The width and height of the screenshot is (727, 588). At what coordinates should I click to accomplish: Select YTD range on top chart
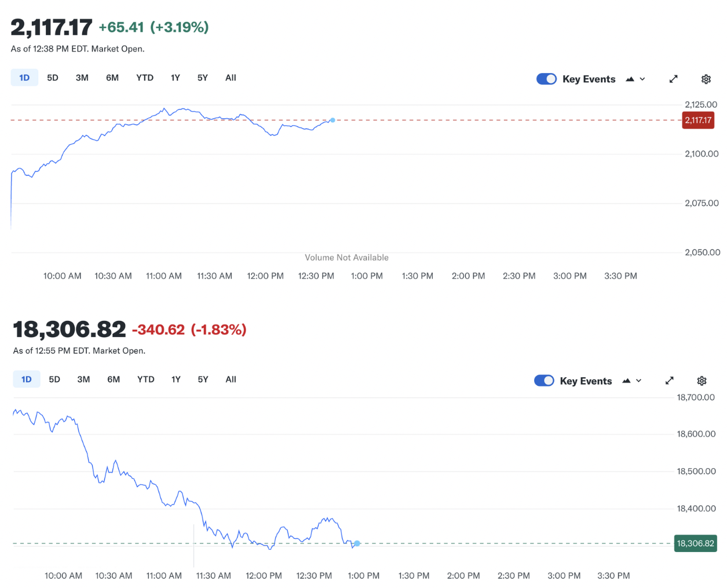point(145,78)
